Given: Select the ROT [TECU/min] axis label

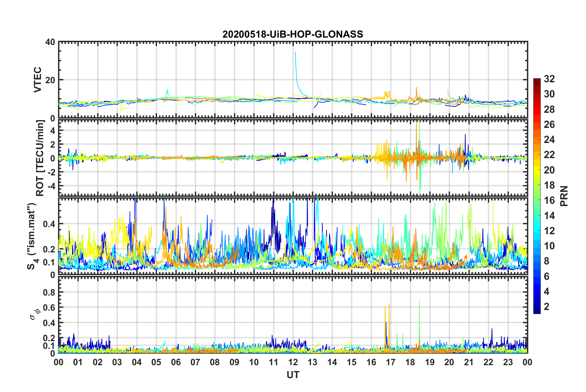Looking at the screenshot, I should click(x=40, y=158).
